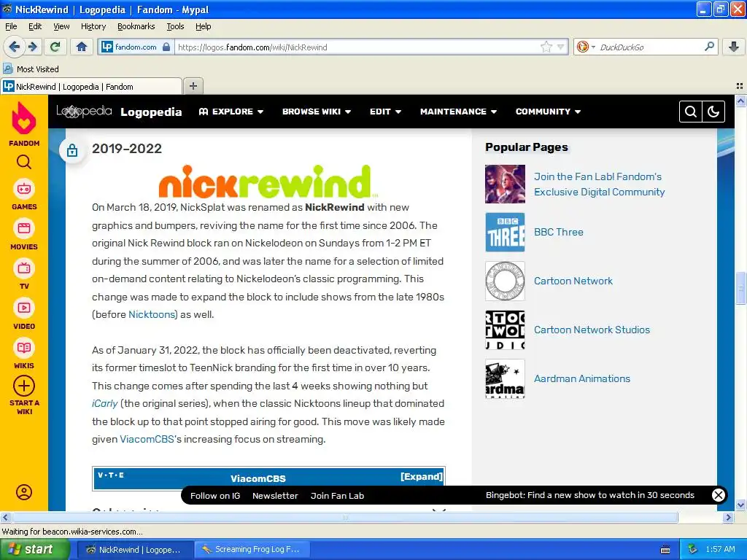Click the horizontal scrollbar thumb

point(345,517)
